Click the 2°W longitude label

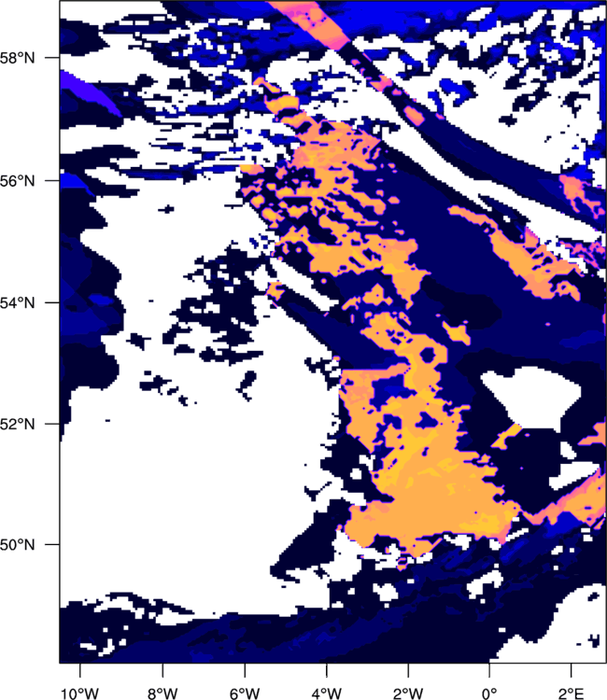[408, 693]
